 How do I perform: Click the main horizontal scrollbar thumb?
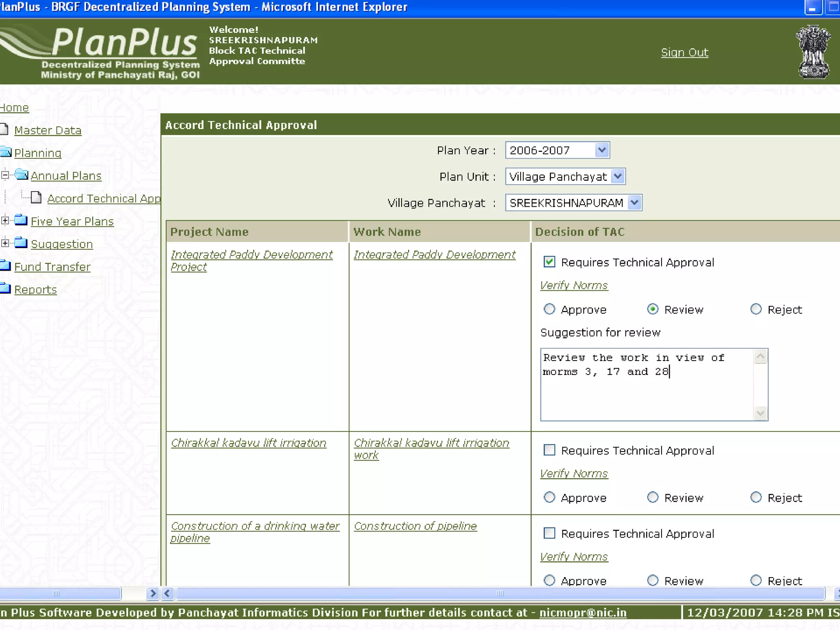click(499, 593)
